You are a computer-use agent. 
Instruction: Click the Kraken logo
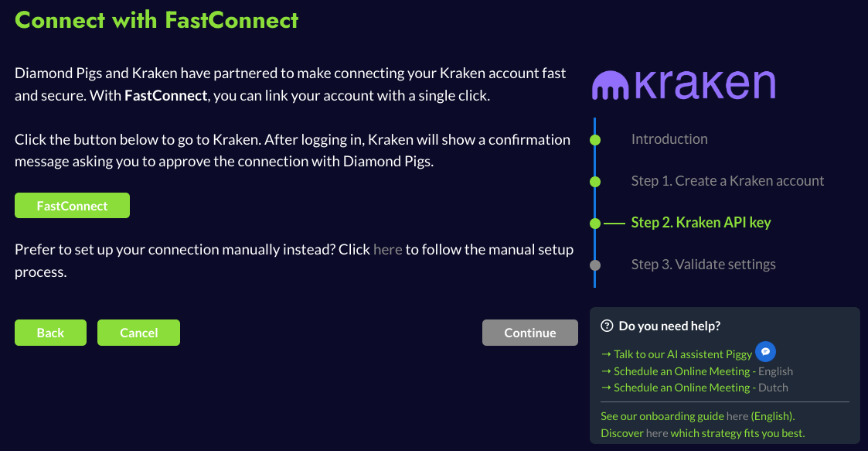pyautogui.click(x=683, y=84)
